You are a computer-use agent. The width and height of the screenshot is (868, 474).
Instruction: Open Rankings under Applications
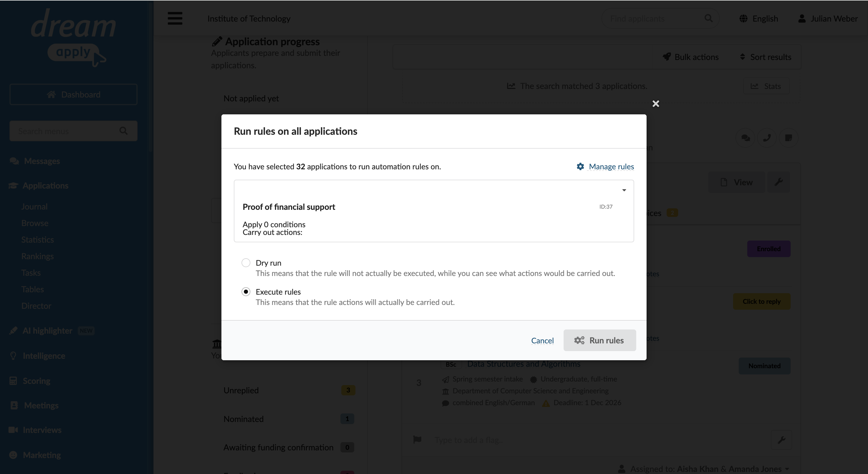(x=37, y=256)
